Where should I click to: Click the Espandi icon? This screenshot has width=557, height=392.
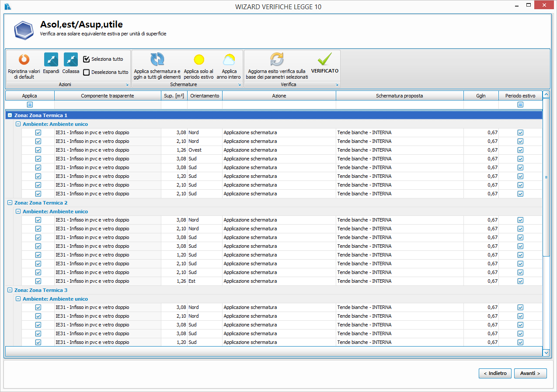point(51,60)
